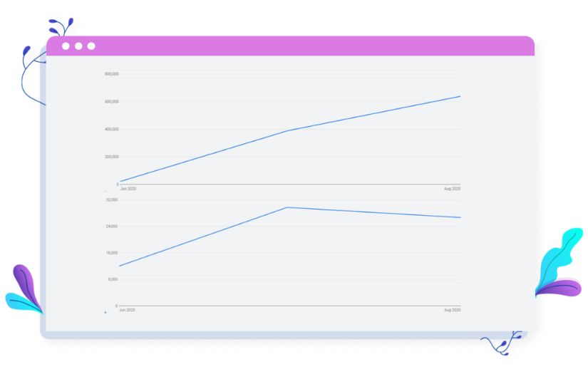Click the Aug 2020 label under the upper chart
The height and width of the screenshot is (374, 588).
[452, 189]
